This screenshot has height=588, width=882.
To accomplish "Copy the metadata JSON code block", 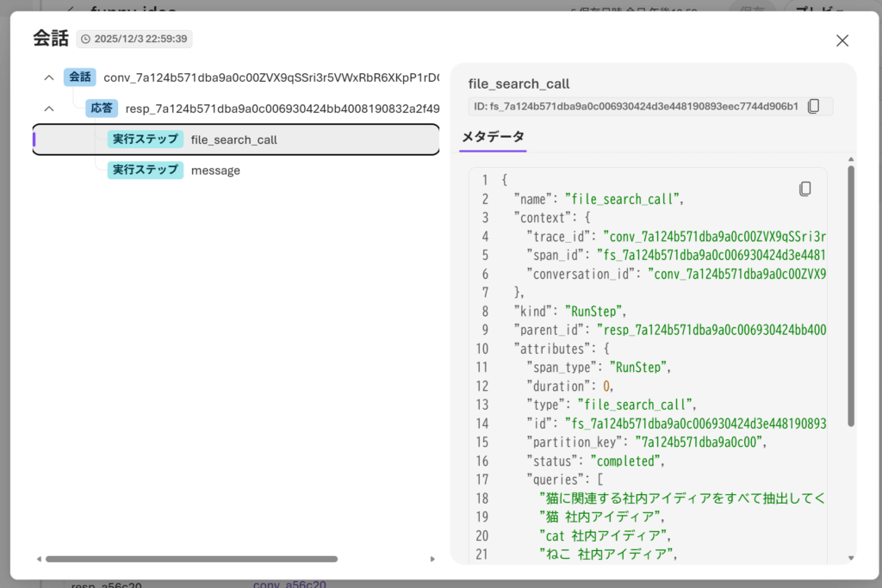I will 804,189.
